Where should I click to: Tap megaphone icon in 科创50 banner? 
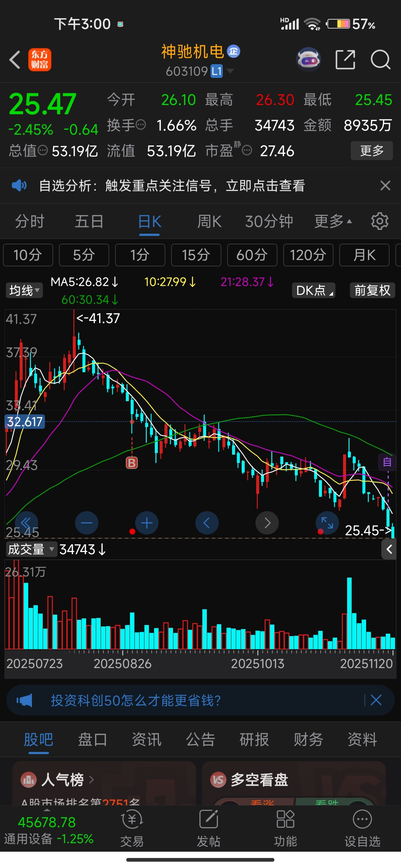click(x=25, y=700)
